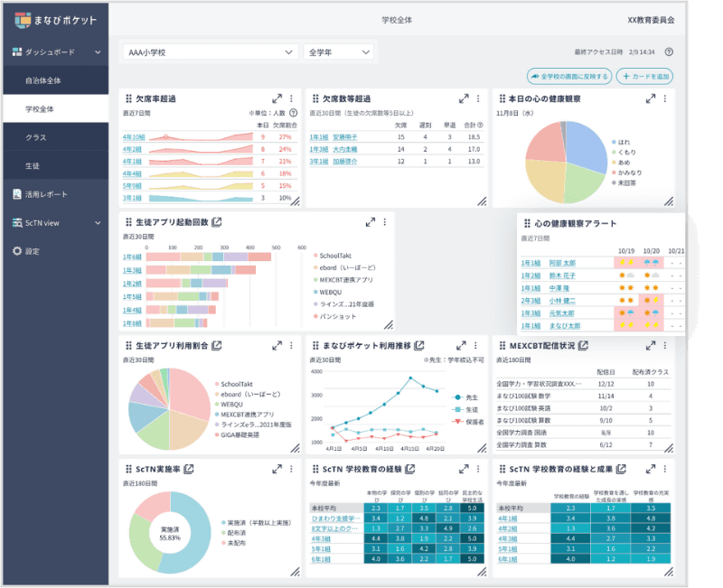Grab the drag handle of まなびポケット利用推移 card

point(315,345)
